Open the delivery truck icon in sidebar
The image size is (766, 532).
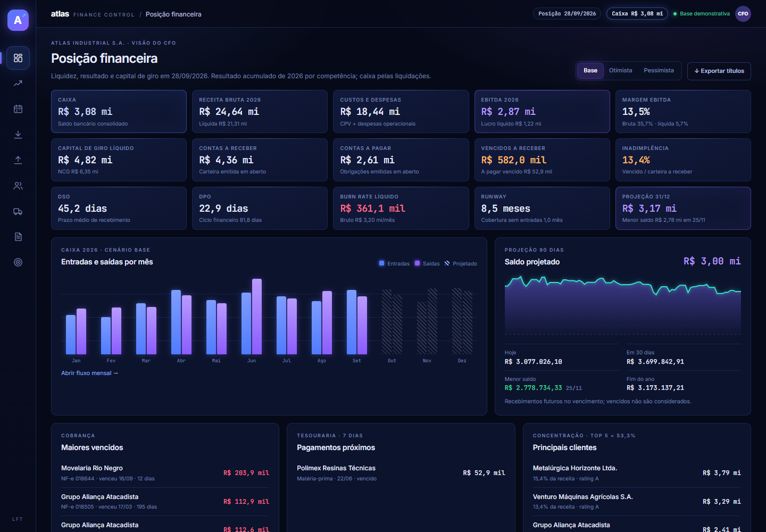18,211
